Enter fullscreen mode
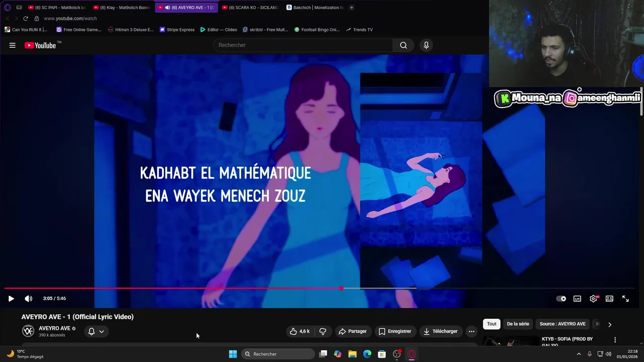This screenshot has width=644, height=362. pos(625,299)
